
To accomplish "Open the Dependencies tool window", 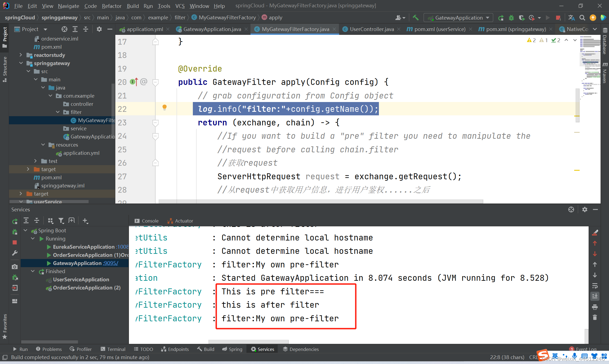I will 301,349.
